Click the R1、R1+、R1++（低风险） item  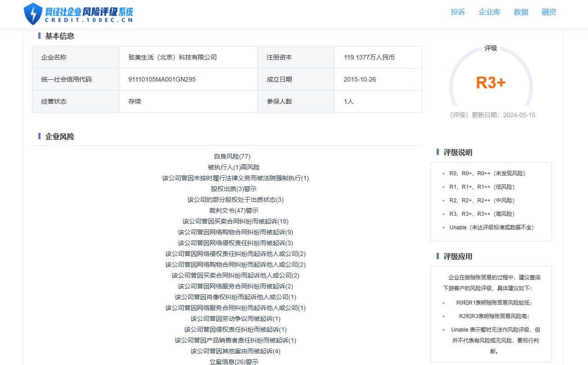click(483, 187)
